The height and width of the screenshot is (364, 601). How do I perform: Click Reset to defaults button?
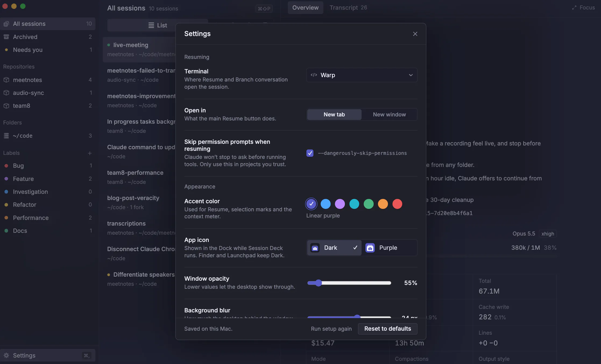click(388, 329)
